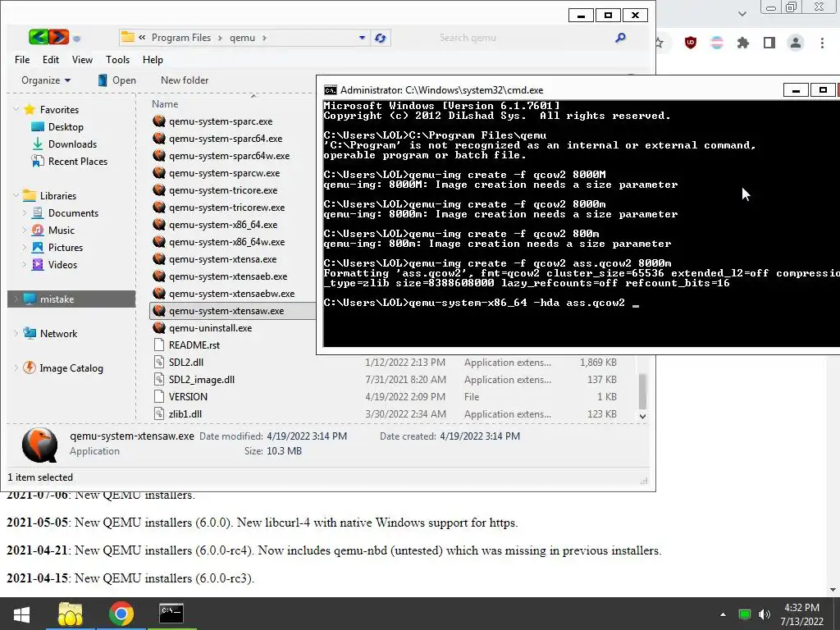Expand the Music library
This screenshot has height=630, width=840.
(24, 230)
